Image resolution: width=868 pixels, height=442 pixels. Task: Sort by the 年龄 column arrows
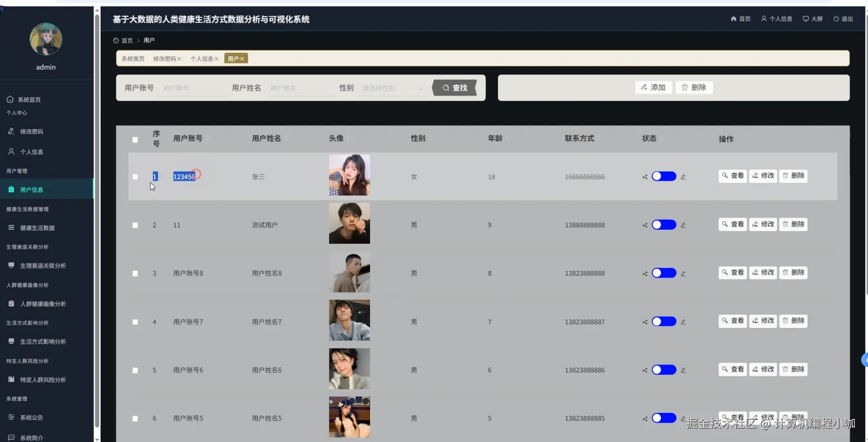point(507,139)
